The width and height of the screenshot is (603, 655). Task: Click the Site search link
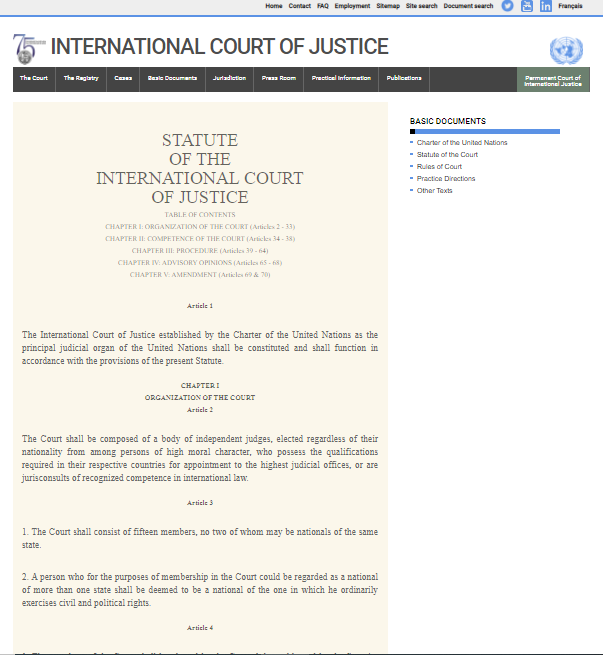tap(421, 6)
